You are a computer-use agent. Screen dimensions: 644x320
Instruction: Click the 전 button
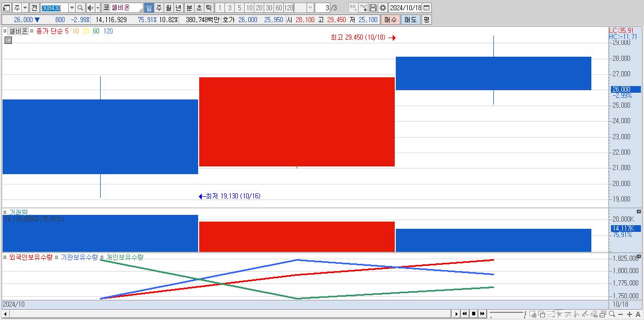point(34,8)
